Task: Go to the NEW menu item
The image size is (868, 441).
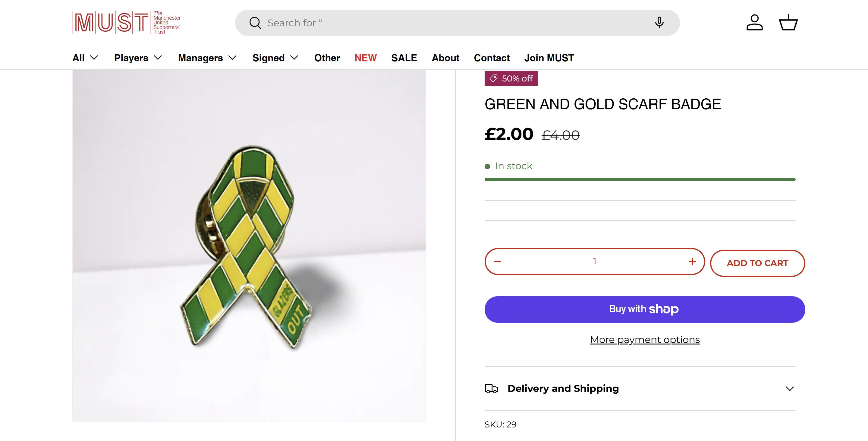Action: coord(365,58)
